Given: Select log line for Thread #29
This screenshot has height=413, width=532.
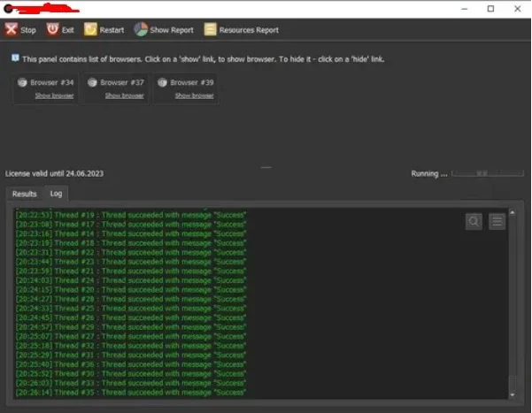Looking at the screenshot, I should (131, 327).
